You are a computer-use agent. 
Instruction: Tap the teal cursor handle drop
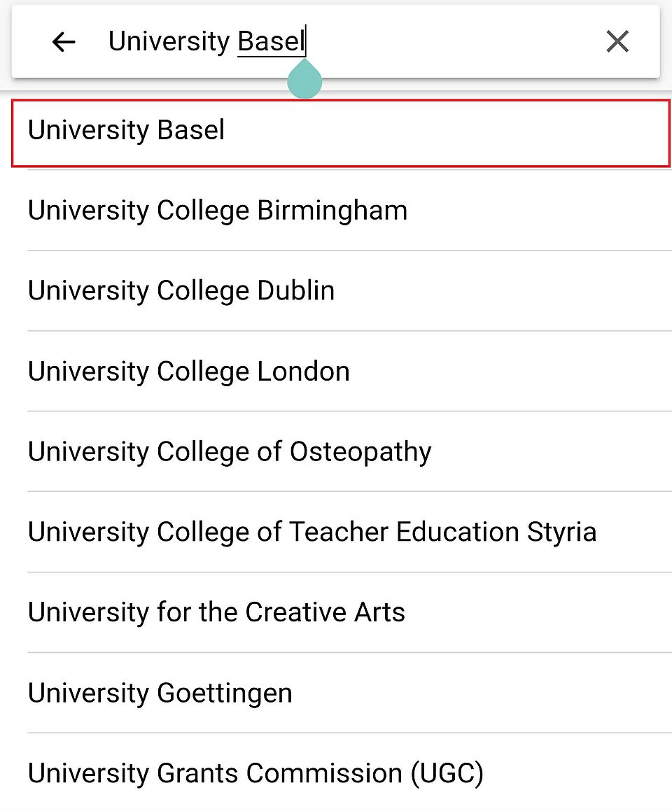pyautogui.click(x=304, y=81)
